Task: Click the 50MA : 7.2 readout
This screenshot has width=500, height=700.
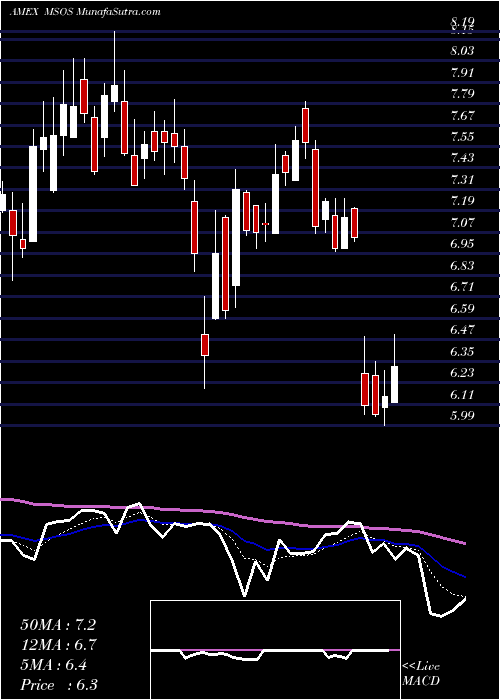Action: pos(58,625)
